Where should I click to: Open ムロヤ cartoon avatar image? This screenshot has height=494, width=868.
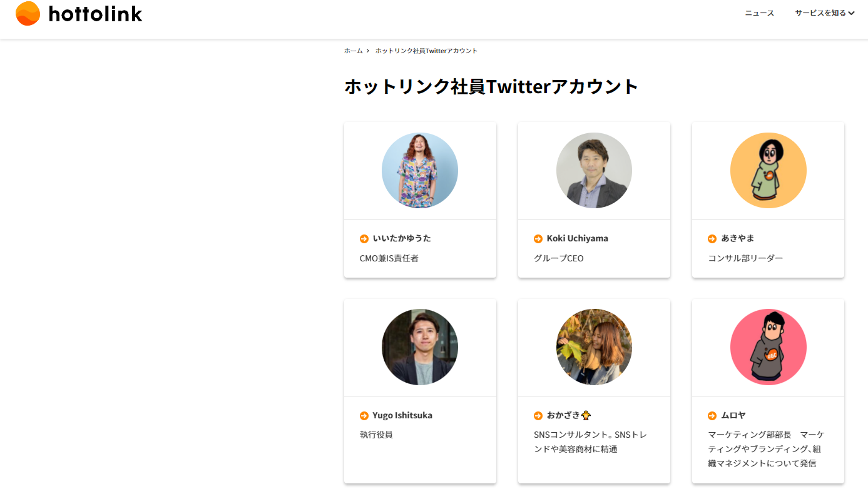[x=768, y=347]
